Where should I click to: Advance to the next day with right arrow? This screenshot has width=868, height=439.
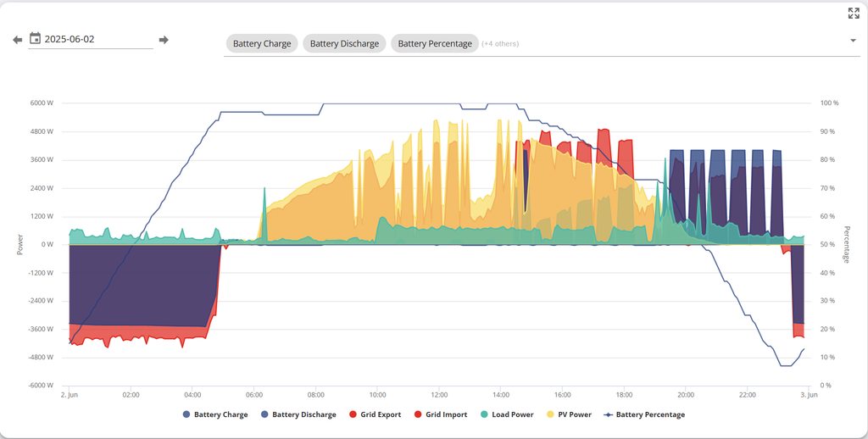[164, 40]
